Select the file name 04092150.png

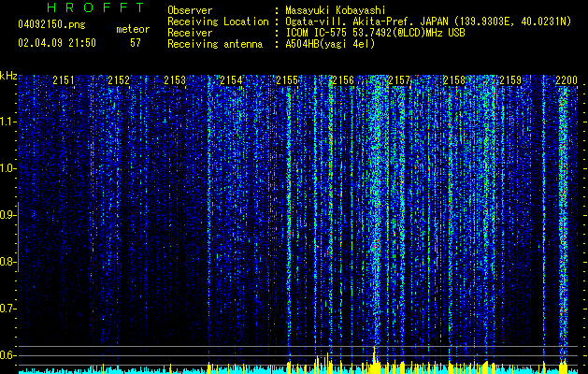51,24
